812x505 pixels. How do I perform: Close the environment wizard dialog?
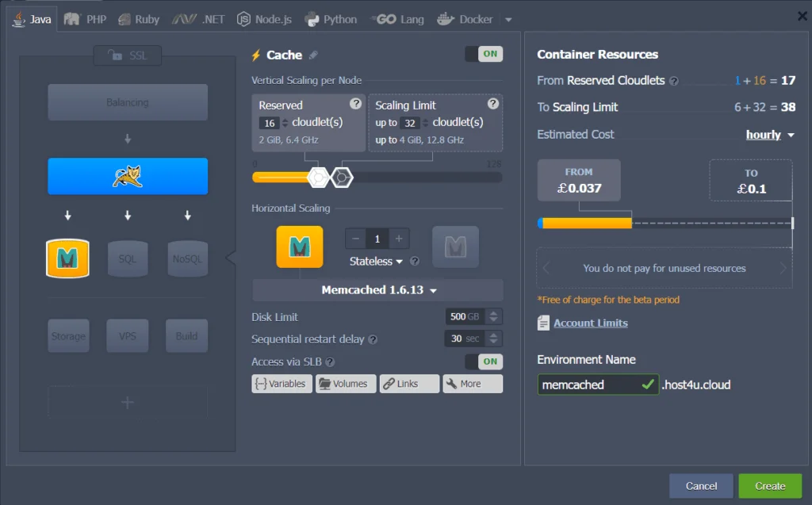click(802, 16)
